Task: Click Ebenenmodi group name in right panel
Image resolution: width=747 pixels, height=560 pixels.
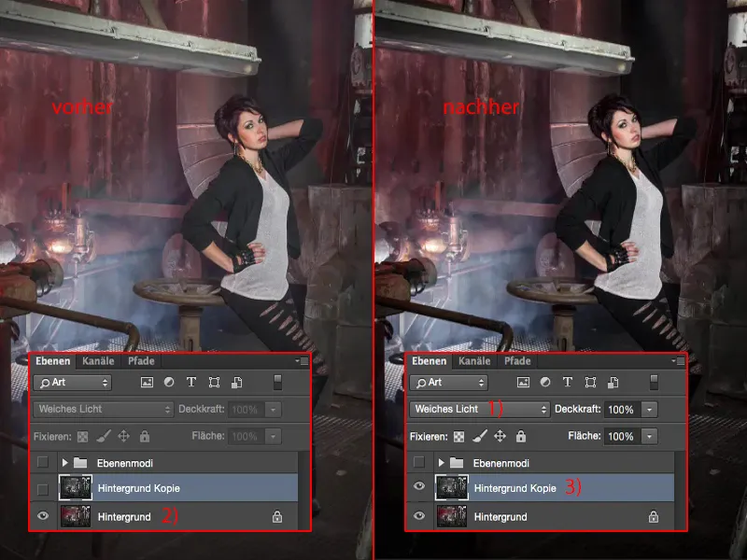Action: pos(500,463)
